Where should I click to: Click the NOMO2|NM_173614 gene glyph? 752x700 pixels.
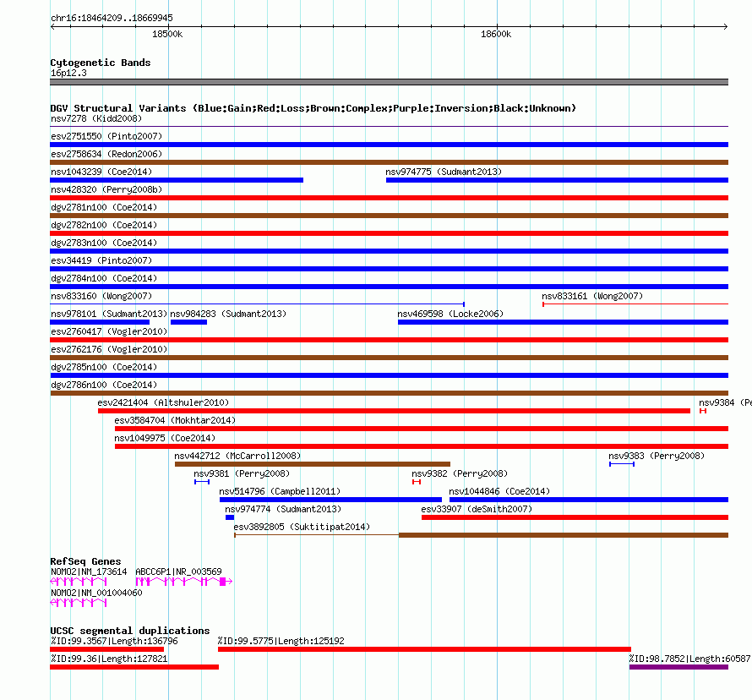pos(79,582)
